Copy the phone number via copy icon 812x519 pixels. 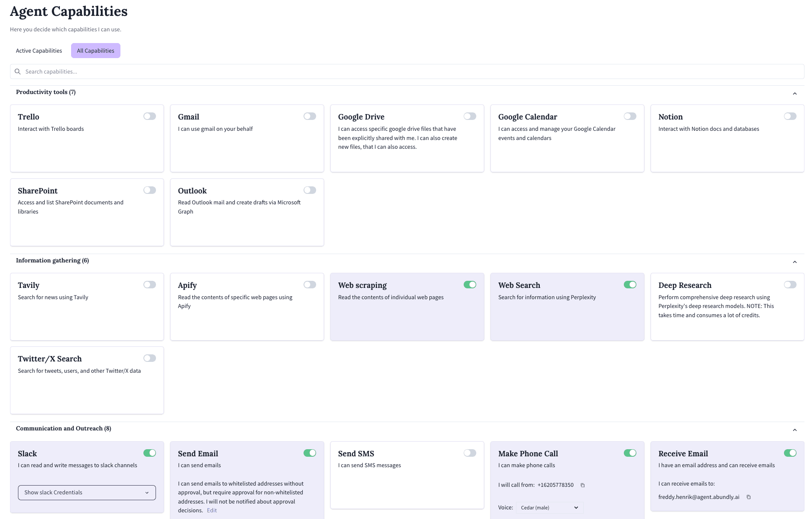click(582, 485)
